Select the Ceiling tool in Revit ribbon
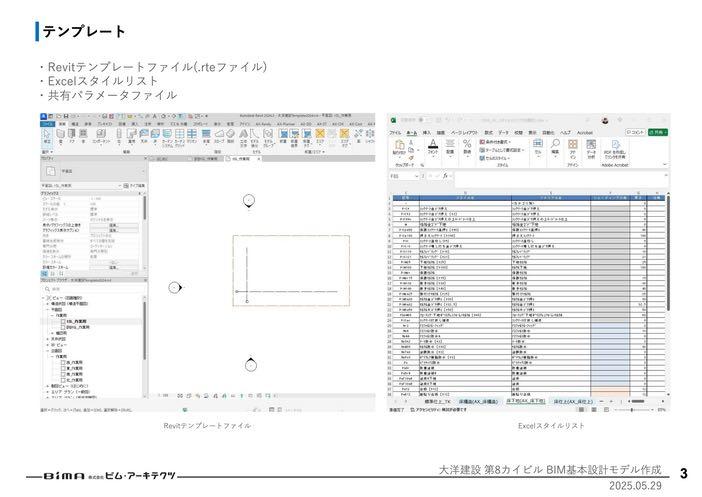The height and width of the screenshot is (497, 702). 144,136
